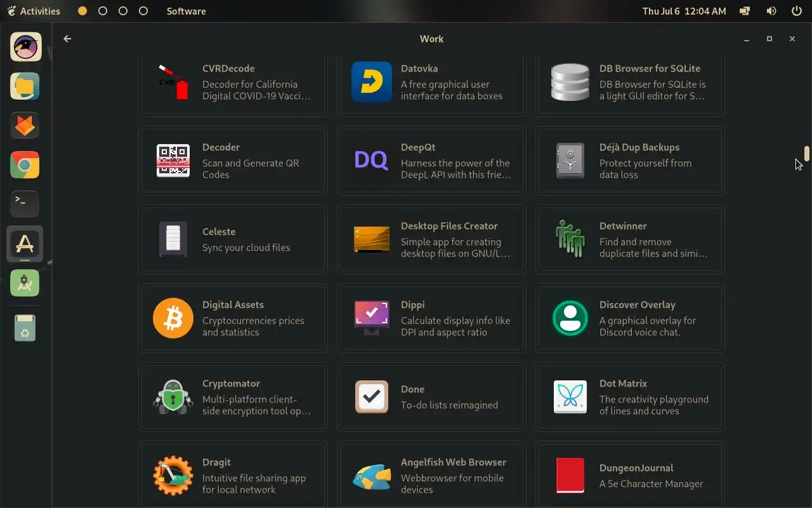Image resolution: width=812 pixels, height=508 pixels.
Task: Select 'Calculate display info like DPI' text
Action: [x=455, y=326]
